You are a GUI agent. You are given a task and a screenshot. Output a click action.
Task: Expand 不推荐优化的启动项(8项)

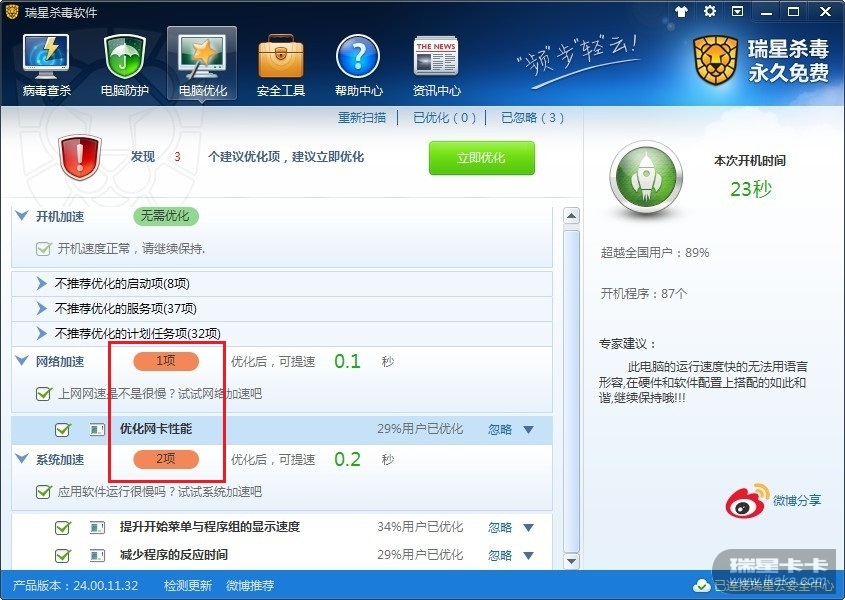tap(41, 284)
